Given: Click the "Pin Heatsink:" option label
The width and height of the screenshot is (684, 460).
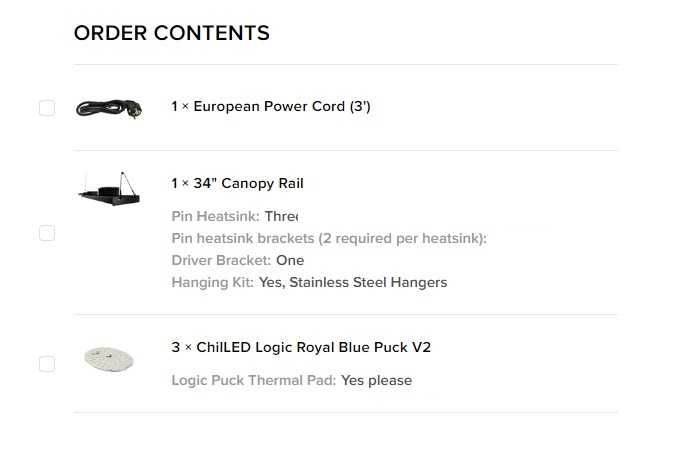Looking at the screenshot, I should (x=215, y=216).
